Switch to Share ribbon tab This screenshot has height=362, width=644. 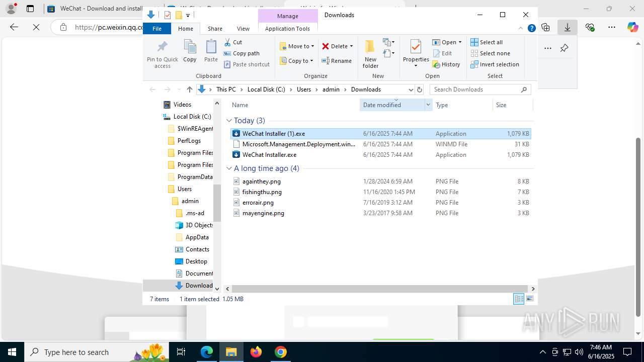pyautogui.click(x=215, y=29)
